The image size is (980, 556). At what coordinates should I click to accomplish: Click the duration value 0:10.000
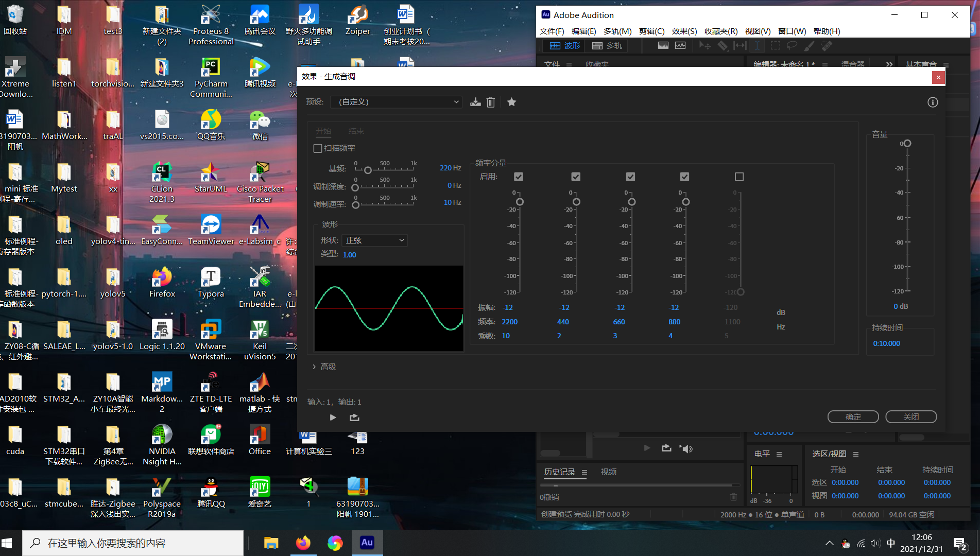point(886,343)
